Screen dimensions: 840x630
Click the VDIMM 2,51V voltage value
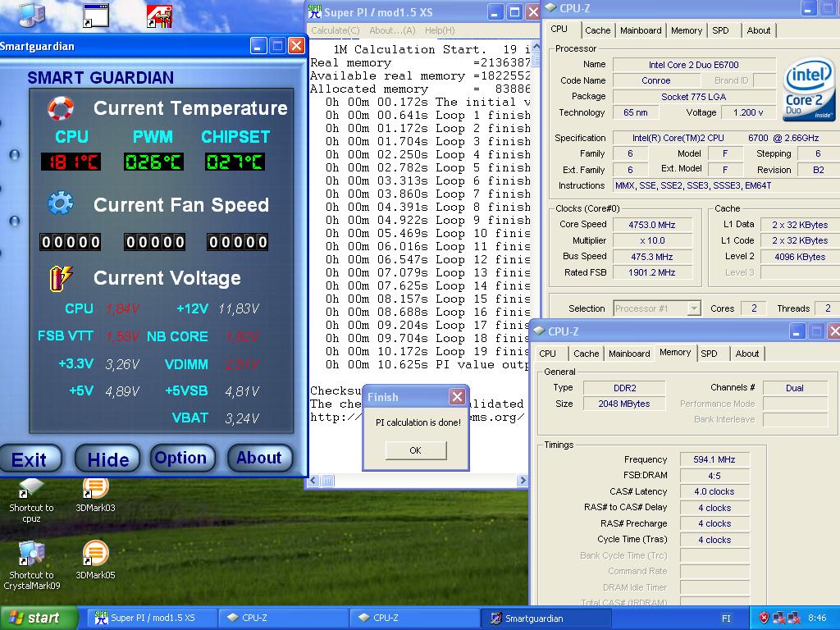pyautogui.click(x=242, y=365)
